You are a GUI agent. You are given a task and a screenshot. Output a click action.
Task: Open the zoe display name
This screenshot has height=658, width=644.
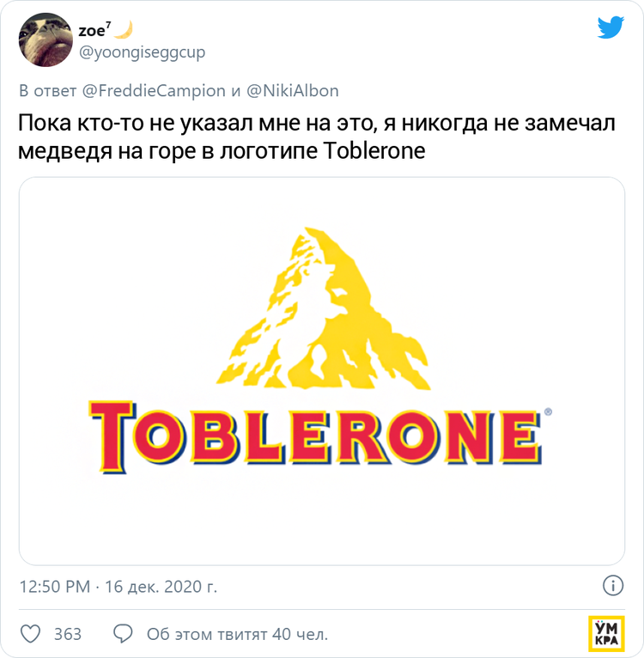pos(94,30)
